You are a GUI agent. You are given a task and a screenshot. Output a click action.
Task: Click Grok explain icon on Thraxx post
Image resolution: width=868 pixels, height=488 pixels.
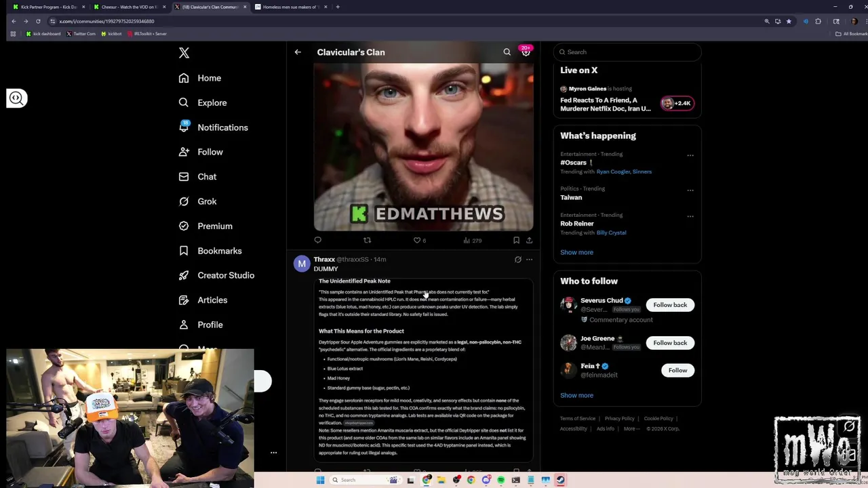[517, 259]
